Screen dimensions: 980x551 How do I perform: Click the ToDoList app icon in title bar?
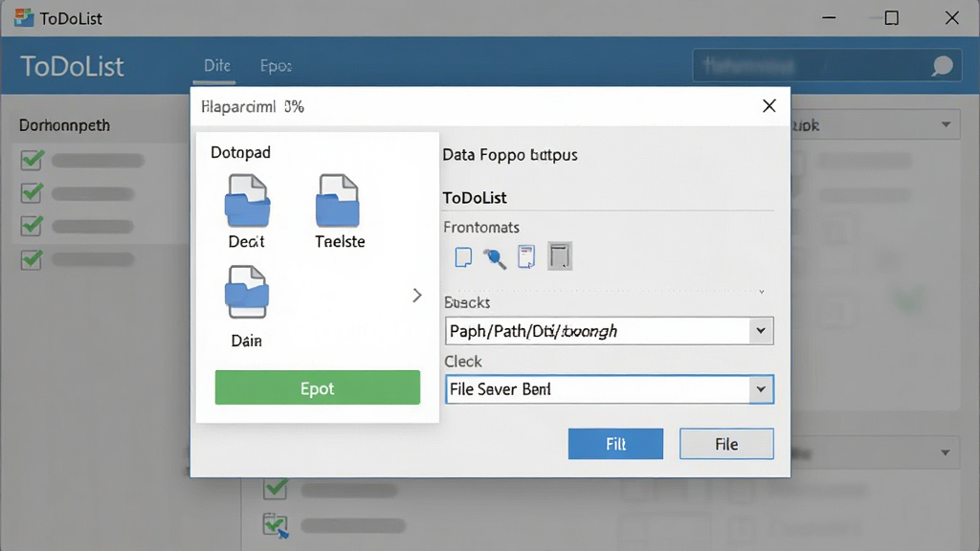pos(24,17)
